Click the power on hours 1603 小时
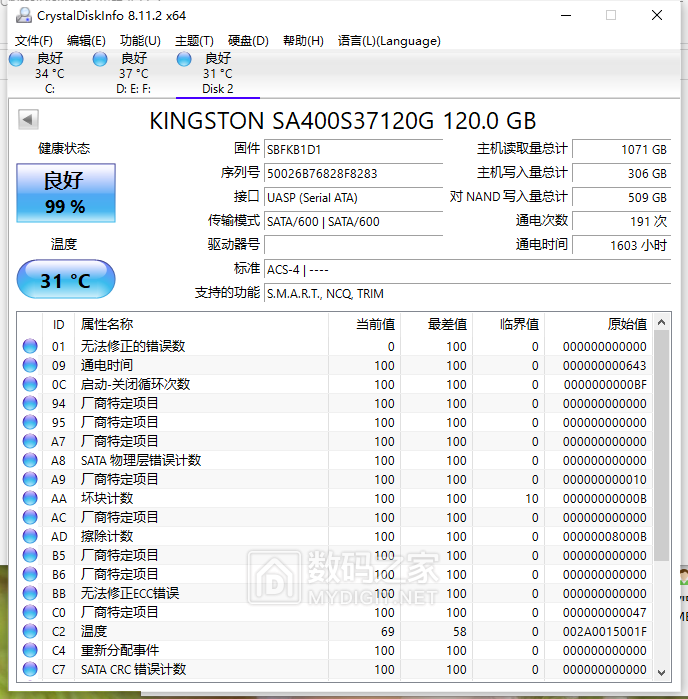 pos(622,245)
